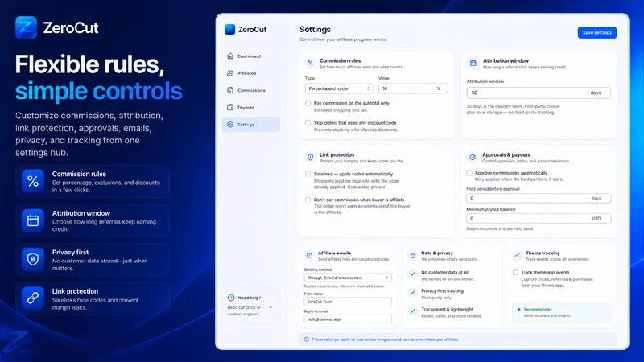Click the percent icon beside Commission rules card
Image resolution: width=644 pixels, height=362 pixels.
pos(310,63)
